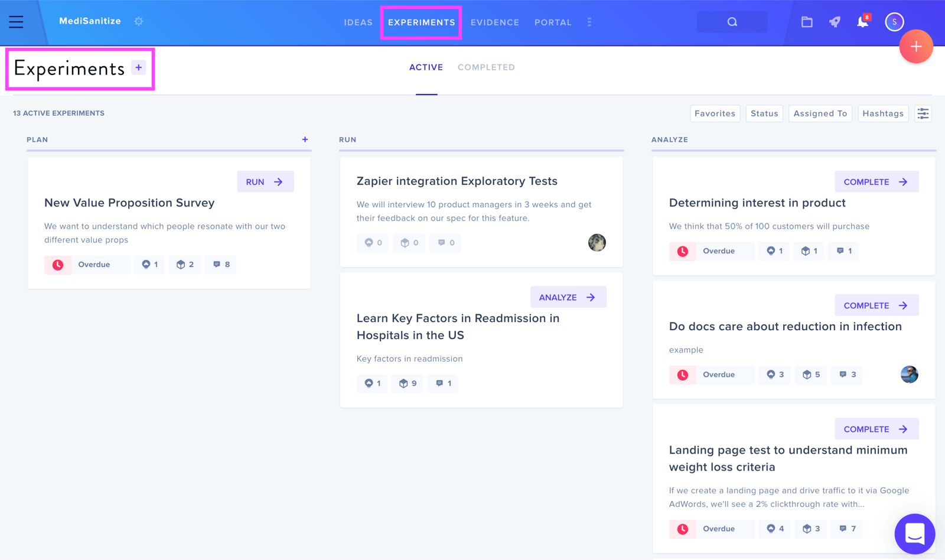Open filter settings sliders icon
945x560 pixels.
pos(923,113)
